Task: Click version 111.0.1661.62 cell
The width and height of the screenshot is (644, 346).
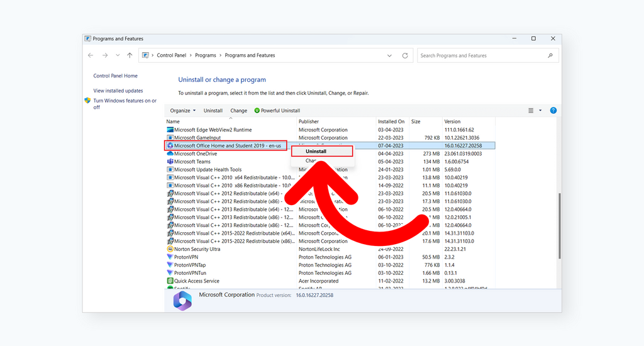Action: pos(459,130)
